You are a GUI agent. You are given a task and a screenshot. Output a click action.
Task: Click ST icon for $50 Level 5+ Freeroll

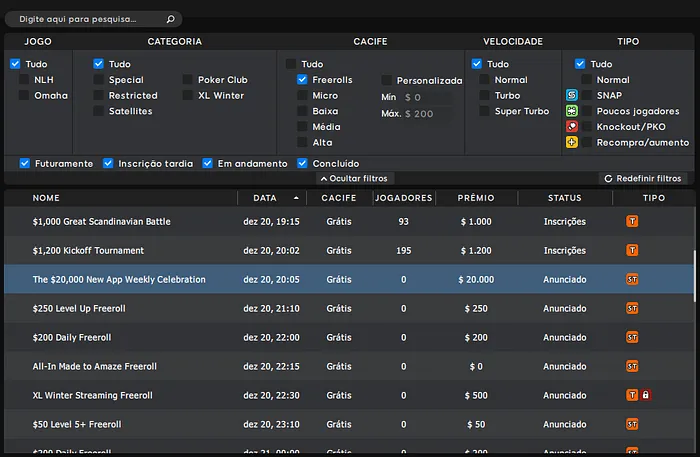[632, 424]
